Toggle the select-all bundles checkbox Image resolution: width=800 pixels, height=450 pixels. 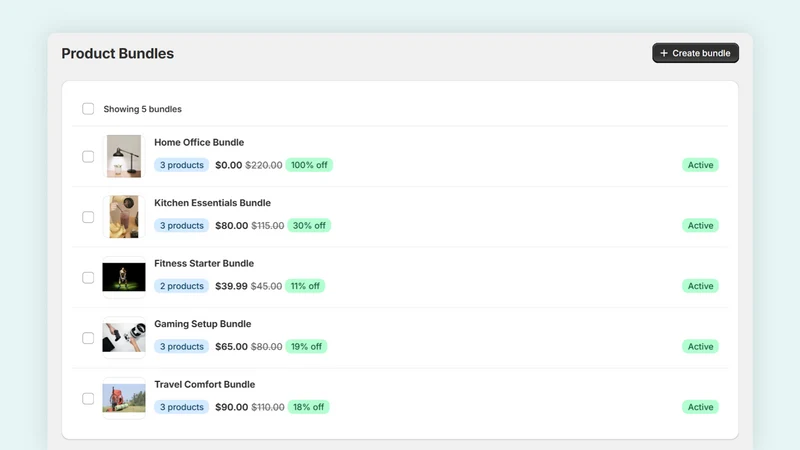(x=88, y=109)
